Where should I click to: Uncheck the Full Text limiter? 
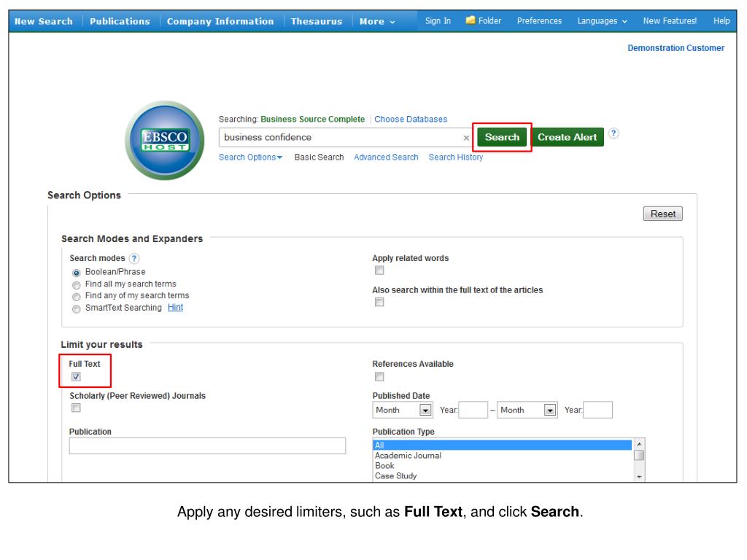pos(76,377)
